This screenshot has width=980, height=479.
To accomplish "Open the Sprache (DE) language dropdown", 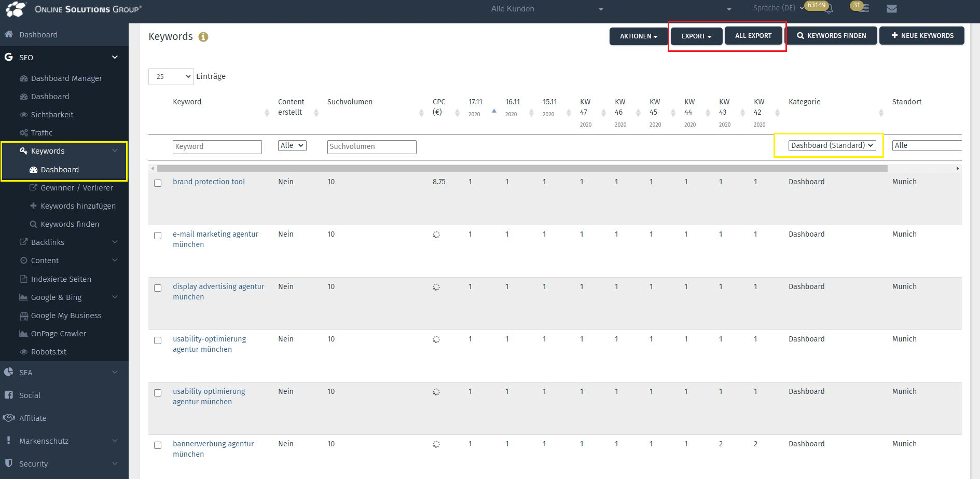I will (x=778, y=8).
